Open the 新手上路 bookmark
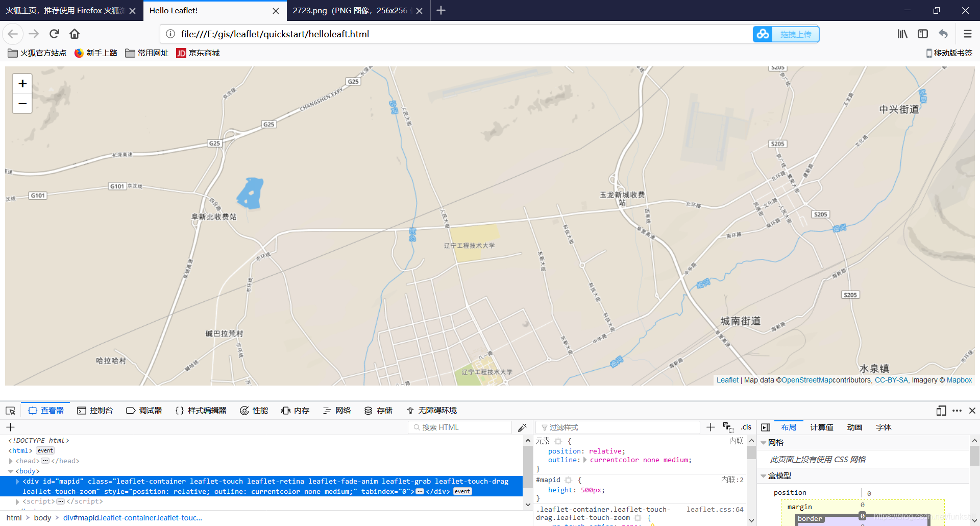980x526 pixels. 96,53
